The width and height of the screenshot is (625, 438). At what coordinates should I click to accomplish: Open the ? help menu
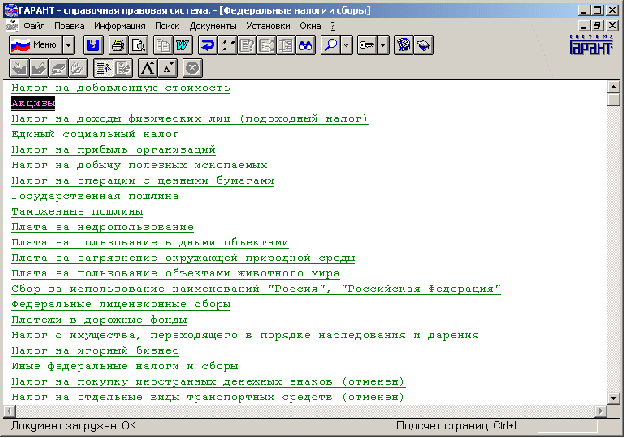(332, 26)
